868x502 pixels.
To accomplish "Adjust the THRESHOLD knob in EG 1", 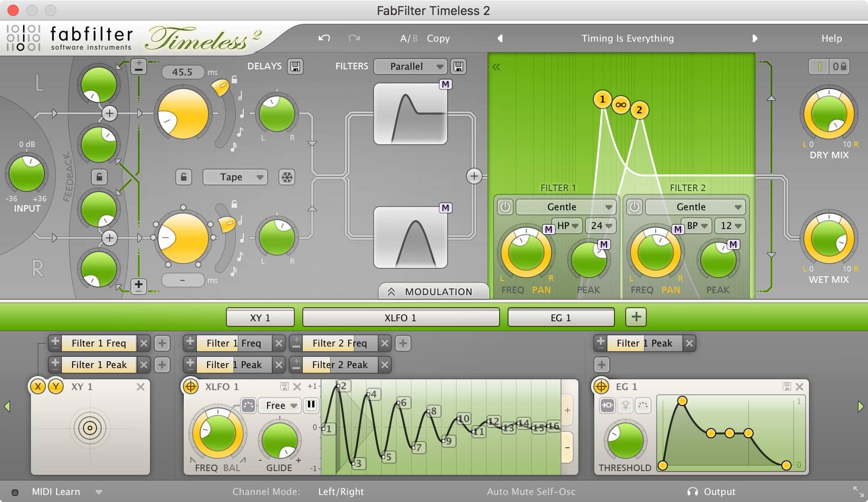I will pyautogui.click(x=625, y=440).
